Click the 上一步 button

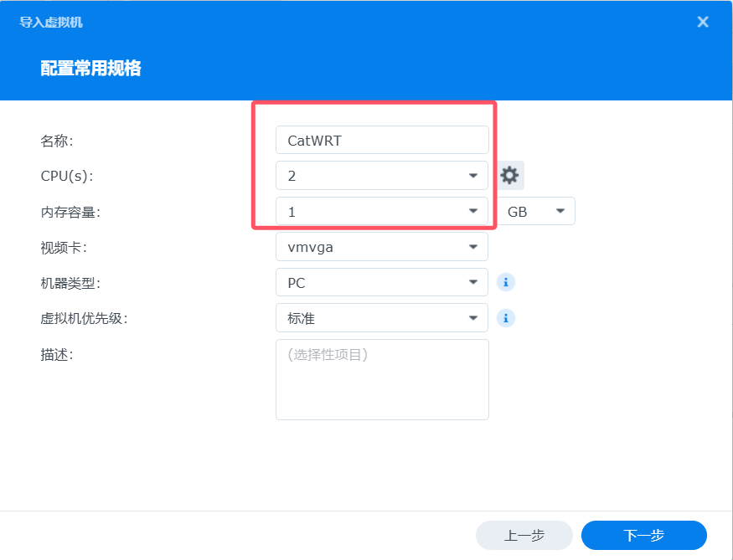coord(524,535)
